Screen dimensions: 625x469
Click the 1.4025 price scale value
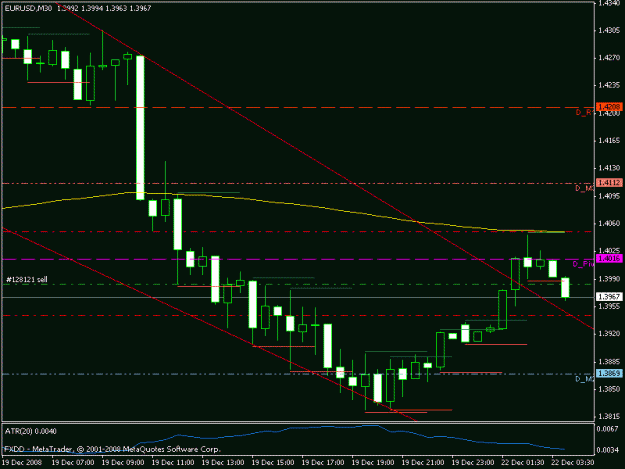(x=609, y=251)
